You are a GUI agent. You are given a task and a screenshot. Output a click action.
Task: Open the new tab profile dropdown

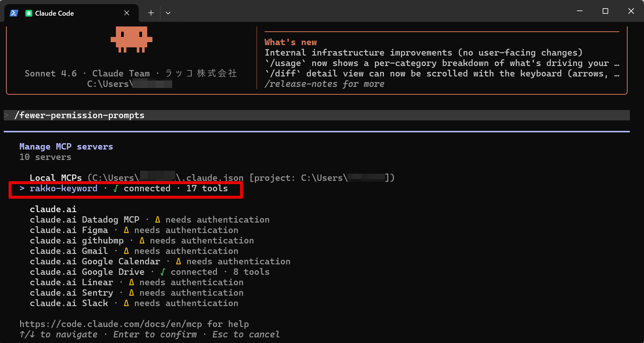pos(168,13)
